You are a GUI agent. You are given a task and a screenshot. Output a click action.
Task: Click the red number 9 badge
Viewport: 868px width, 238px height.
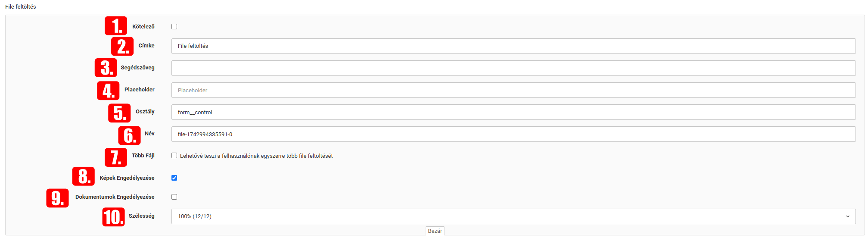[x=57, y=198]
